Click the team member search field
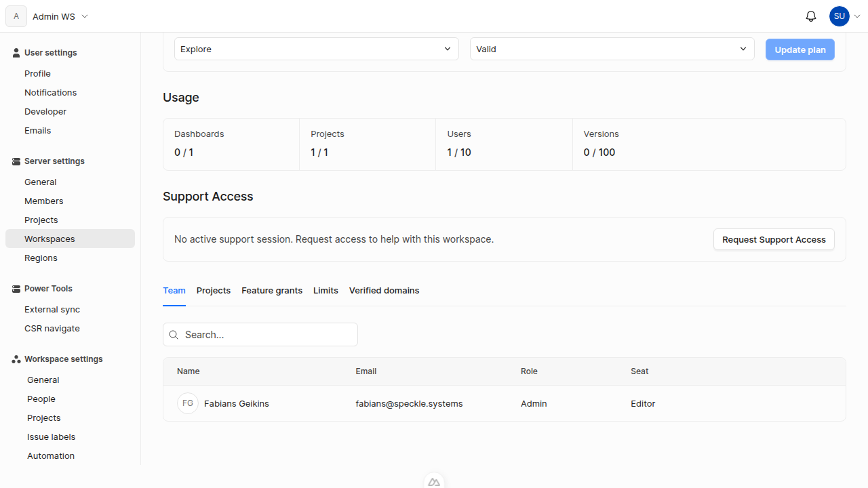This screenshot has height=488, width=868. coord(264,334)
